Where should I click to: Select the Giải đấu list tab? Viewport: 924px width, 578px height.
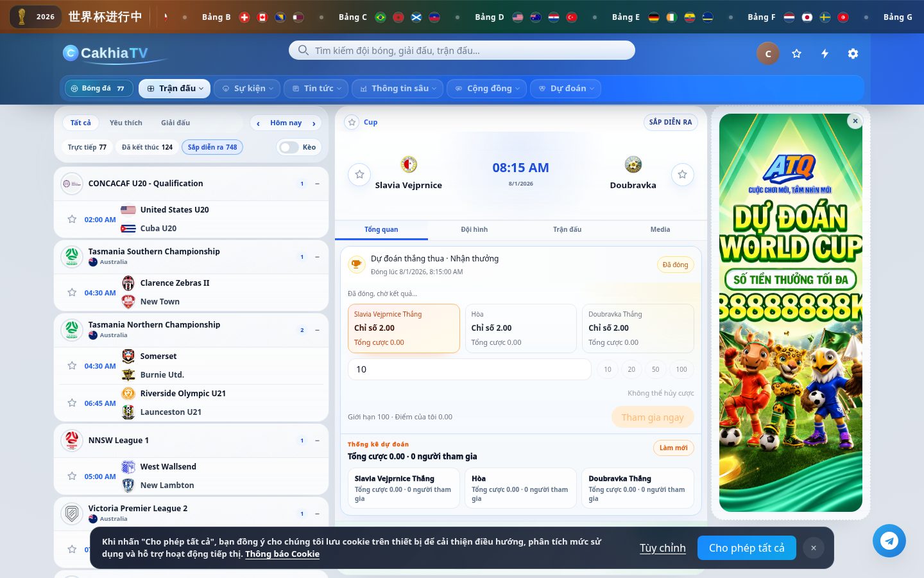(x=175, y=123)
